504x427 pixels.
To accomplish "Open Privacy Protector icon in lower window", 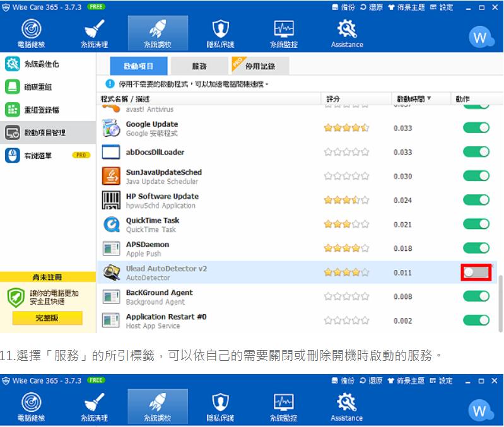I will tap(221, 407).
